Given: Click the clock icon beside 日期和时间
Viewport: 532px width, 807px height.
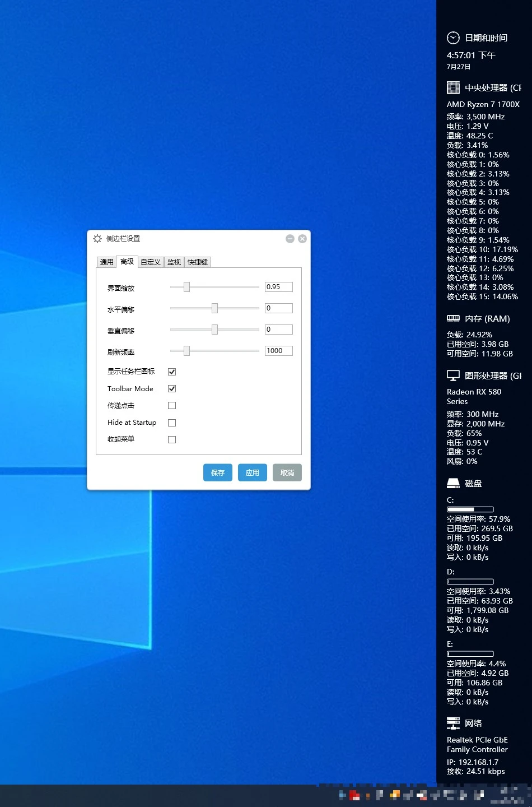Looking at the screenshot, I should (453, 38).
